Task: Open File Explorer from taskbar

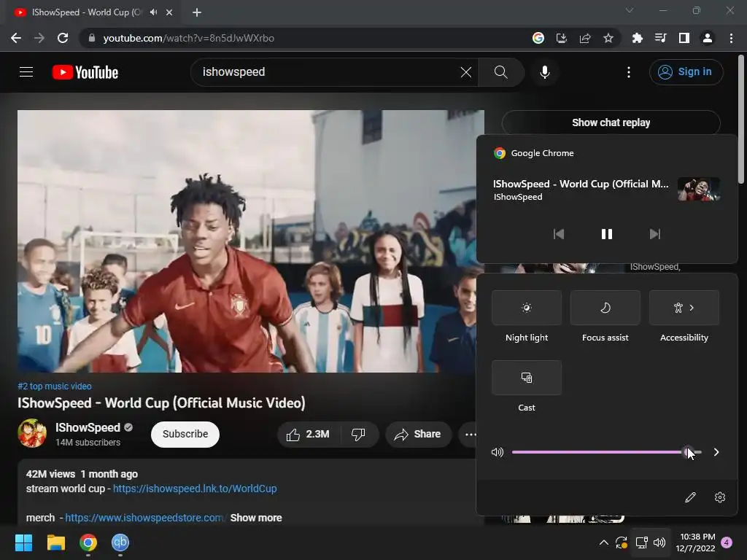Action: tap(55, 542)
